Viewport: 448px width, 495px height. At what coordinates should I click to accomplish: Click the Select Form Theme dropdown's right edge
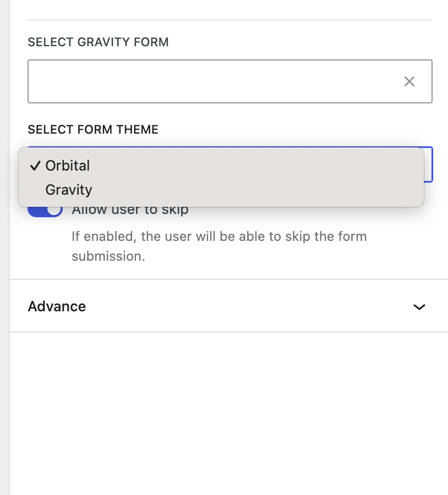pos(429,164)
